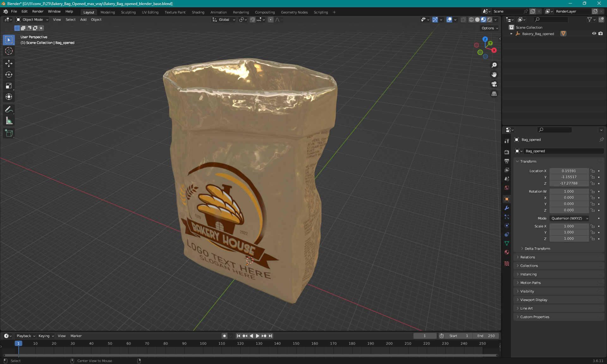Open the File menu
Image resolution: width=607 pixels, height=364 pixels.
[14, 11]
